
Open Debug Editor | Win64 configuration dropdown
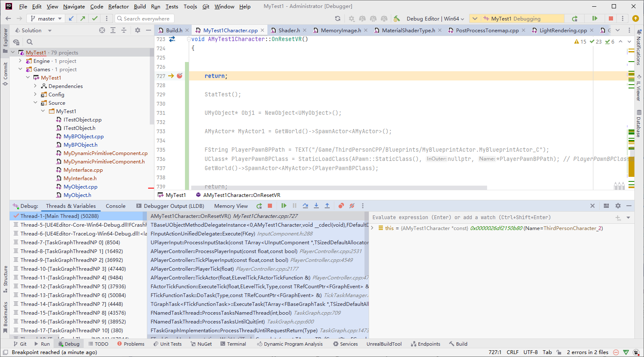click(435, 18)
